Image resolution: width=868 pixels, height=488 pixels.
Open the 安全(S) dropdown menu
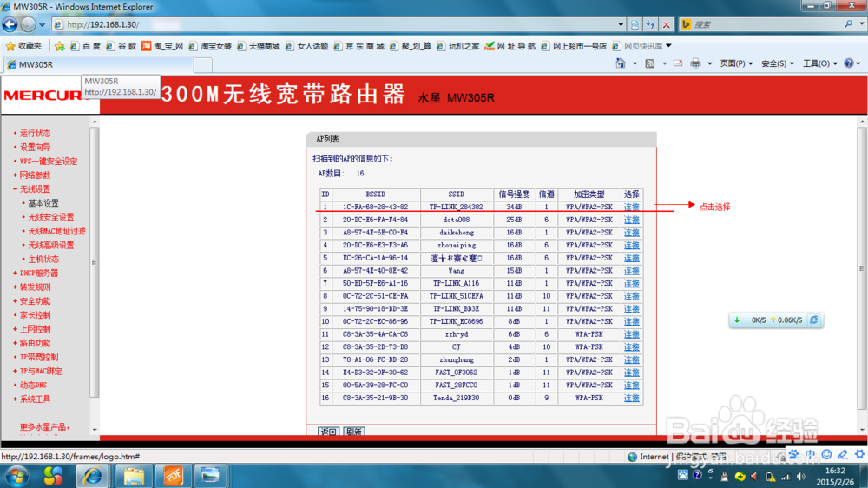click(778, 63)
